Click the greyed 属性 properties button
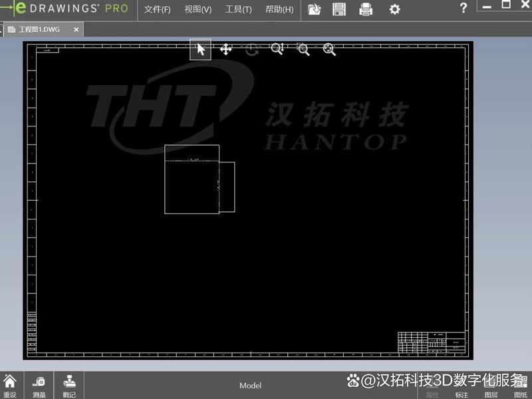This screenshot has height=399, width=532. pos(432,394)
